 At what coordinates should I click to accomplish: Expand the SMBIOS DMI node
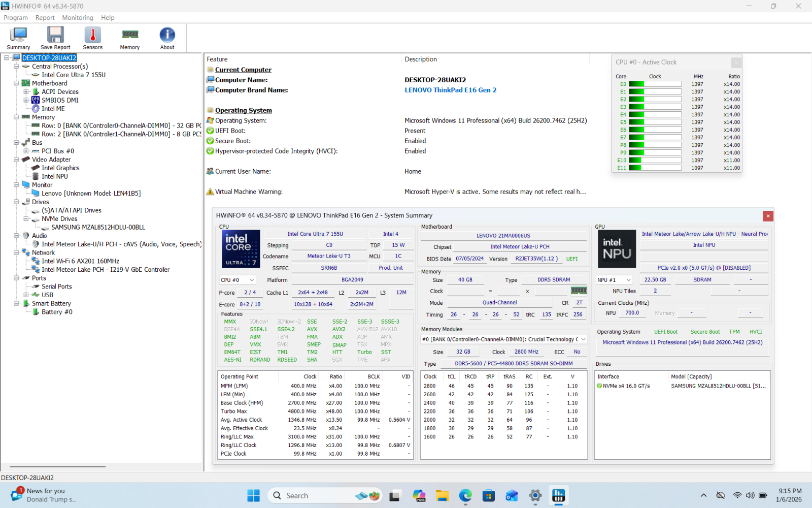tap(26, 100)
